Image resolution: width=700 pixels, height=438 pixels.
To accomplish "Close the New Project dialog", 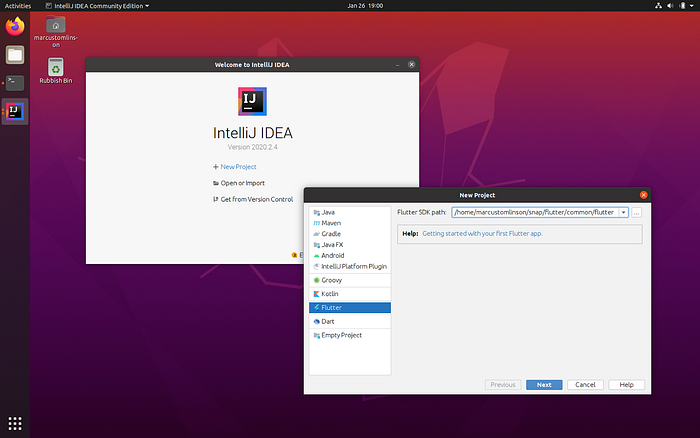I will (643, 195).
